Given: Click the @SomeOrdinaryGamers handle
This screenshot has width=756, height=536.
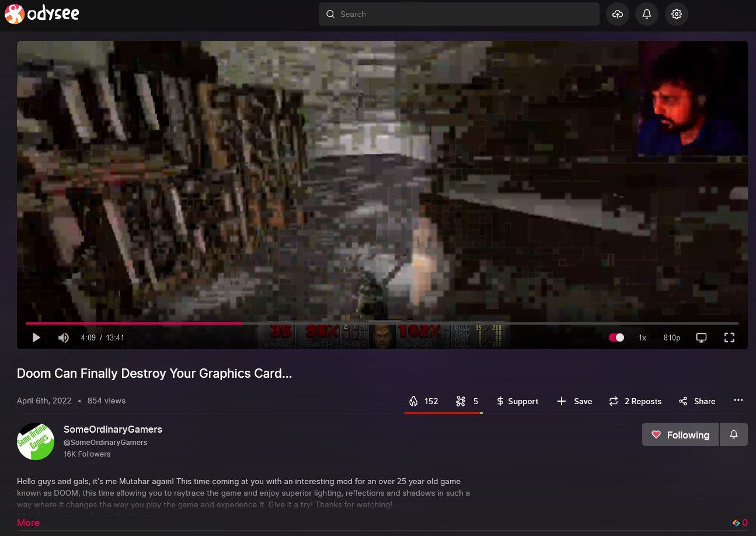Looking at the screenshot, I should coord(105,443).
